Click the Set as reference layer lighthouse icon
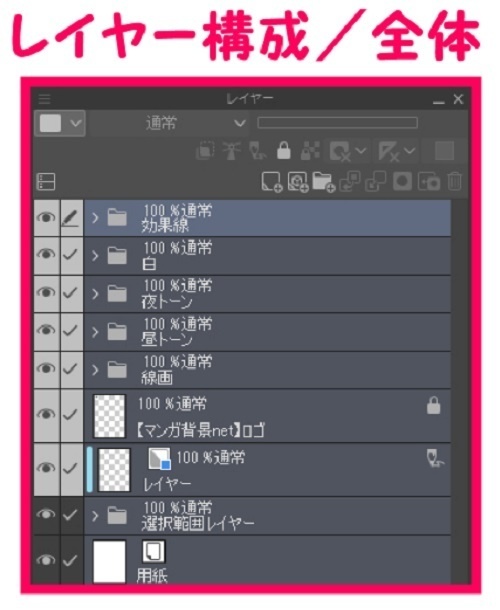This screenshot has width=500, height=610. 231,151
